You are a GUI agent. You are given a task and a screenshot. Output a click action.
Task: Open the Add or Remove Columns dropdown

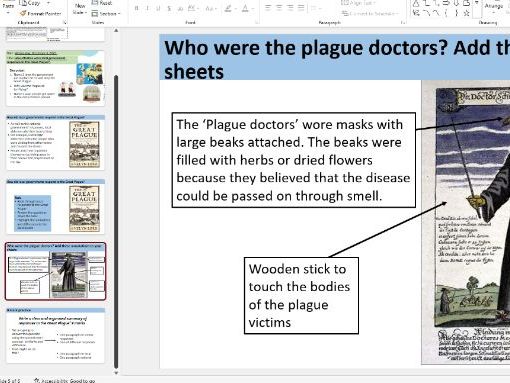pyautogui.click(x=316, y=7)
